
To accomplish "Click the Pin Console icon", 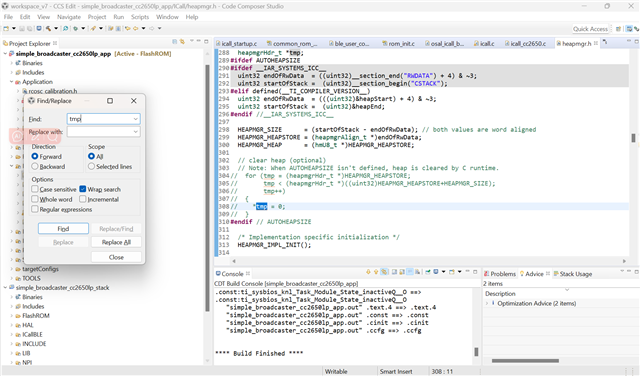I will (427, 272).
